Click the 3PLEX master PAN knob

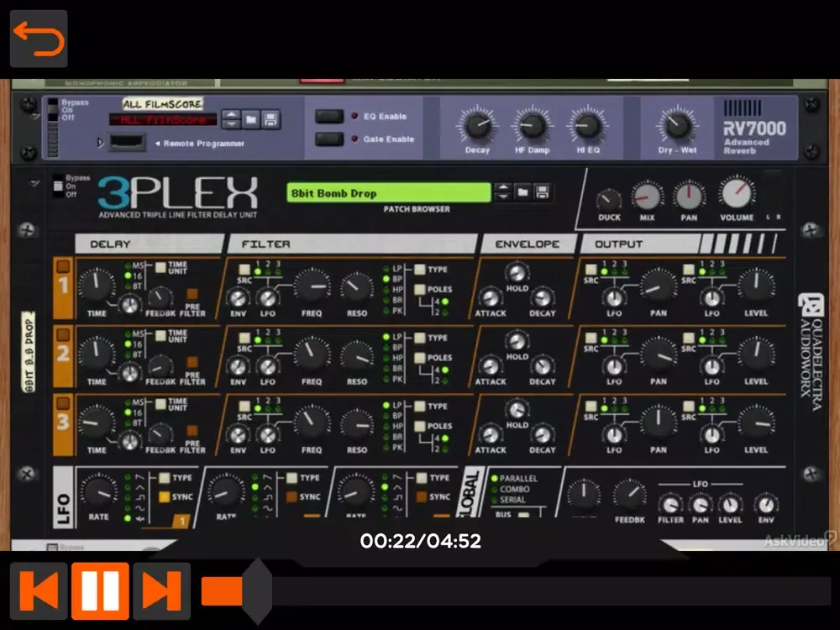[x=689, y=197]
